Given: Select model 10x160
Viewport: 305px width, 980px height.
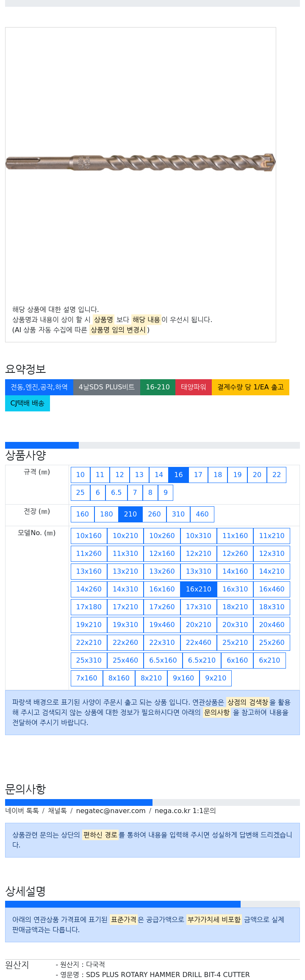Looking at the screenshot, I should (x=89, y=536).
